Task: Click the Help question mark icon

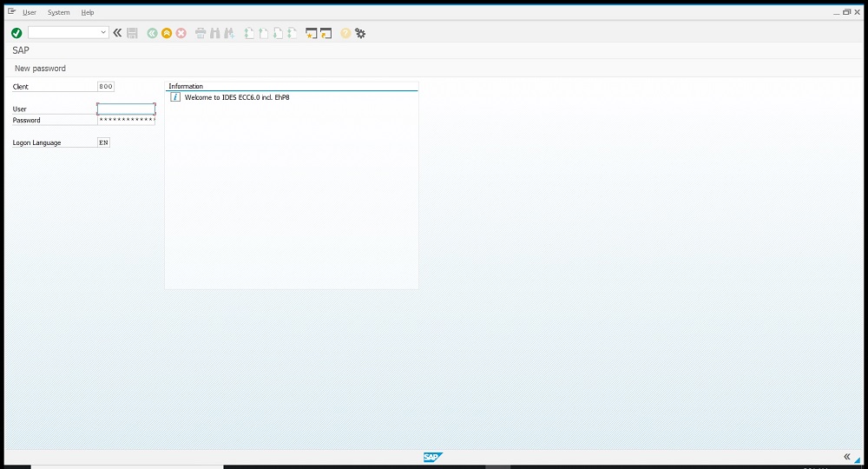Action: pos(345,33)
